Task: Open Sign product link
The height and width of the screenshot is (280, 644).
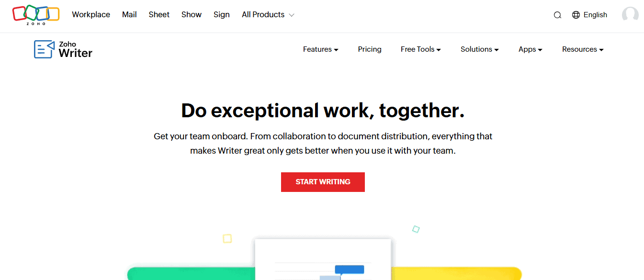Action: coord(222,15)
